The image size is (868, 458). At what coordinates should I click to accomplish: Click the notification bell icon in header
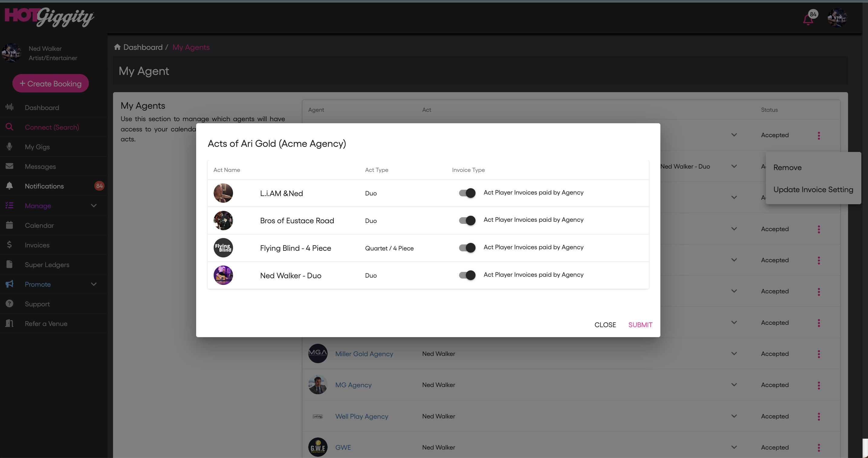coord(808,20)
